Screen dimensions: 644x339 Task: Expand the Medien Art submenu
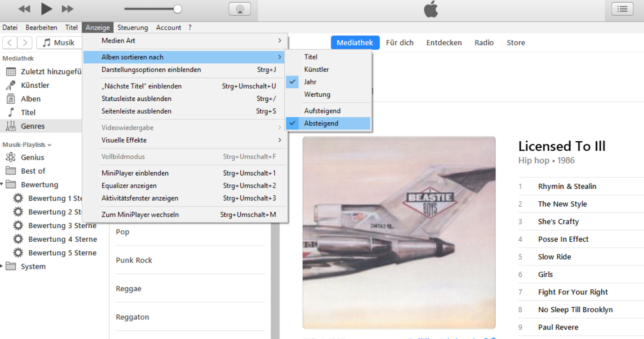coord(185,40)
